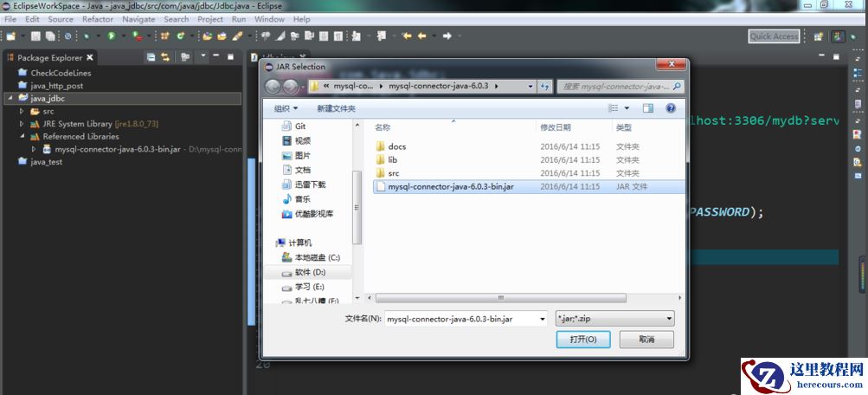The width and height of the screenshot is (868, 395).
Task: Open the Help menu
Action: (302, 19)
